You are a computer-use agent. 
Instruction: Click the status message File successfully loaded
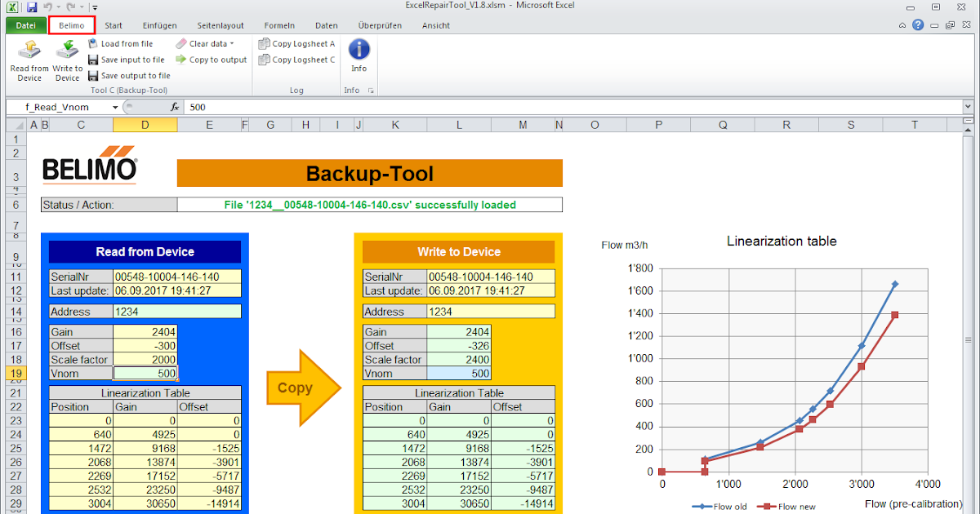coord(370,205)
